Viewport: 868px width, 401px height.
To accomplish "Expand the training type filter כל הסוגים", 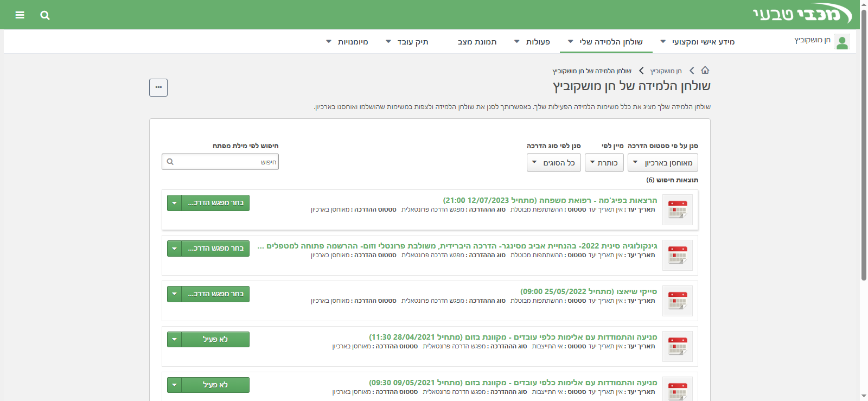I will pyautogui.click(x=554, y=163).
